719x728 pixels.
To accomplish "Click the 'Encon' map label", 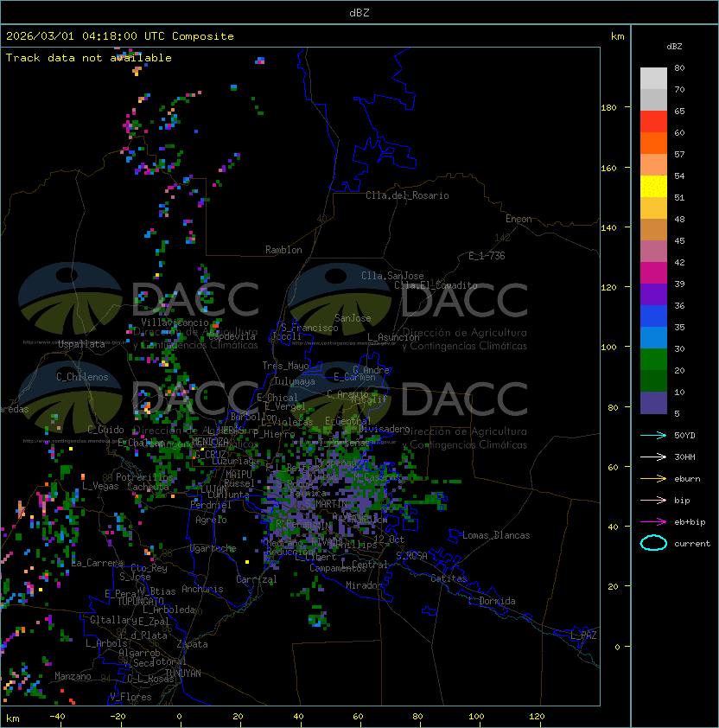I will tap(519, 219).
